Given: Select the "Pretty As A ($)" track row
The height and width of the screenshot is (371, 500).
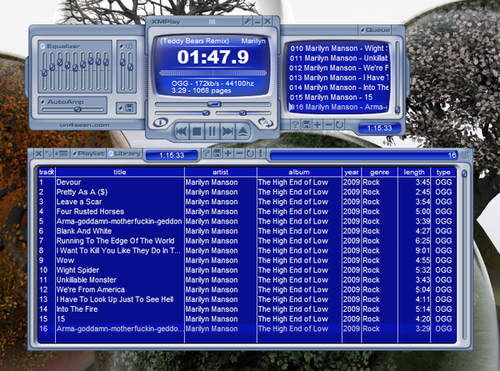Looking at the screenshot, I should (x=247, y=192).
